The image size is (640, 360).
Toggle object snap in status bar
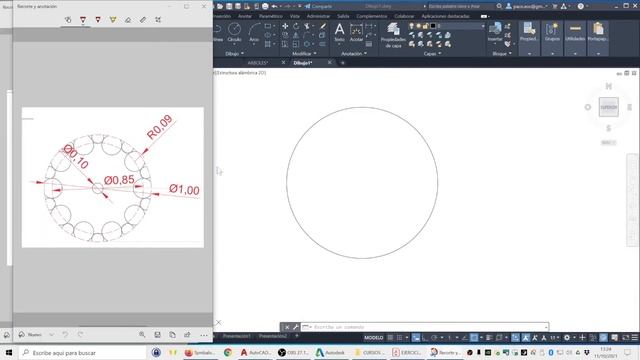[x=474, y=338]
